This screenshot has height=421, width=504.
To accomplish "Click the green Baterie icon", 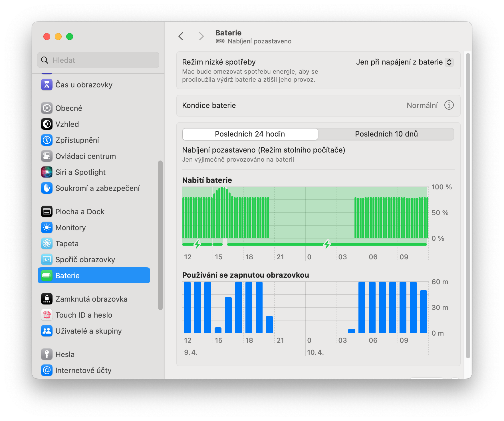I will tap(47, 276).
